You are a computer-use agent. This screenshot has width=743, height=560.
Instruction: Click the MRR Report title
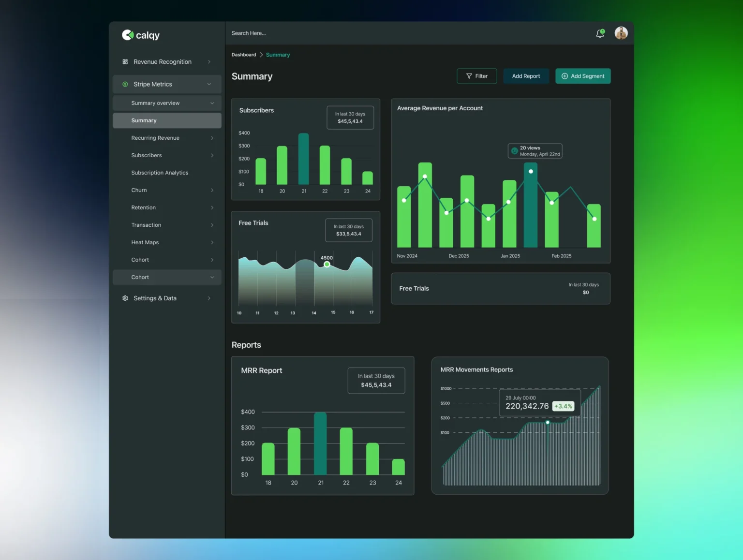[262, 370]
